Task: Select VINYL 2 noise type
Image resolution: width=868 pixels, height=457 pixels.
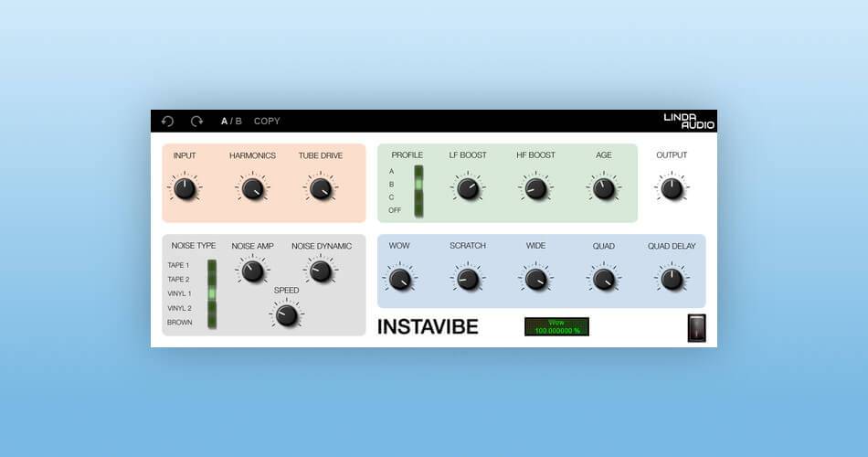Action: pos(179,308)
